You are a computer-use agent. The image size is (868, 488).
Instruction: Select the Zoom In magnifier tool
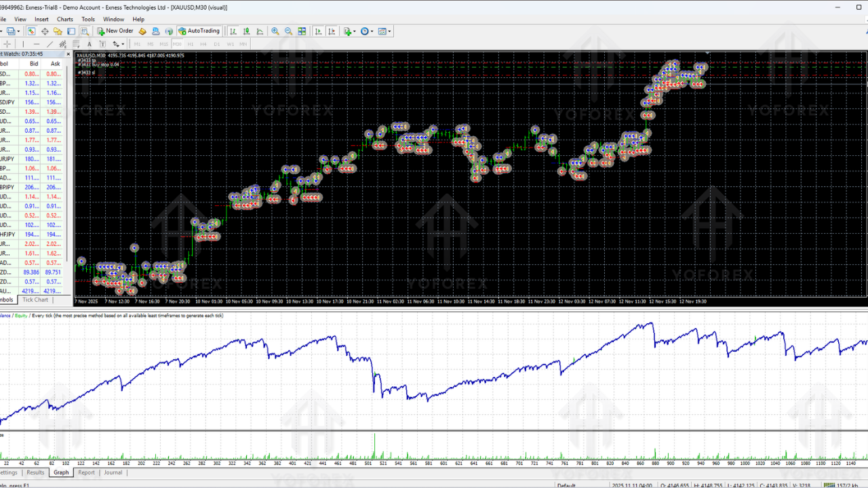(x=276, y=31)
